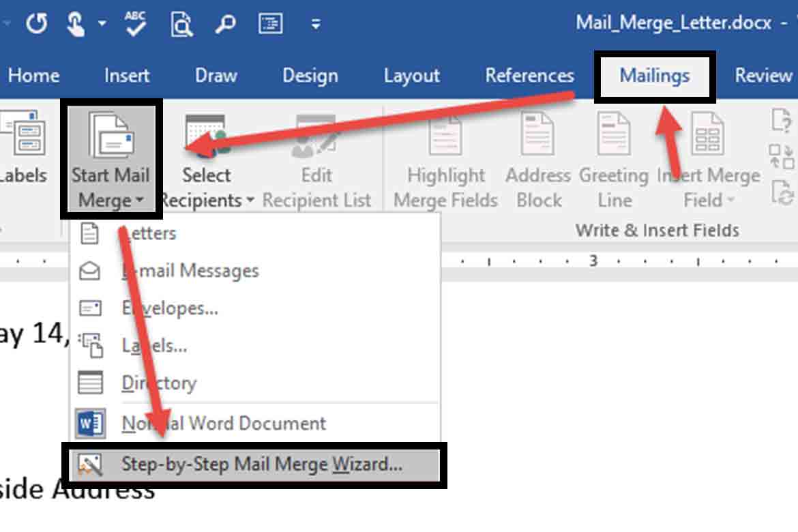Go to the Layout tab
The width and height of the screenshot is (798, 532).
tap(411, 76)
